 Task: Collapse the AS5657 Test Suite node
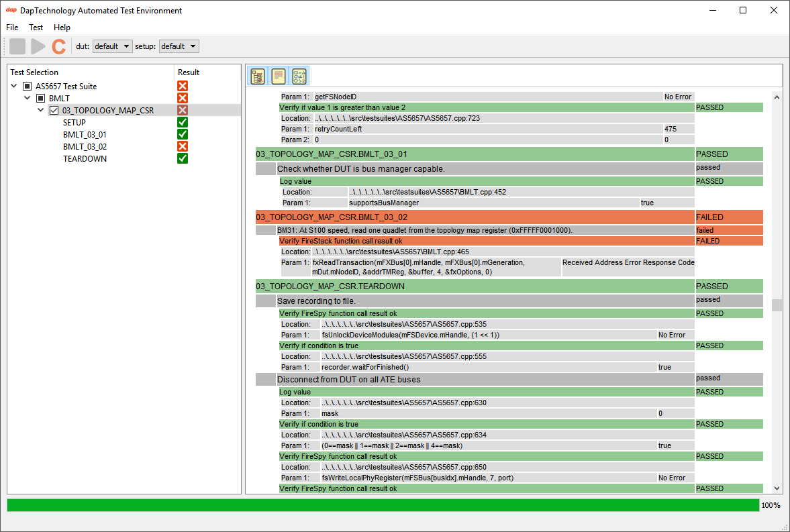[14, 86]
